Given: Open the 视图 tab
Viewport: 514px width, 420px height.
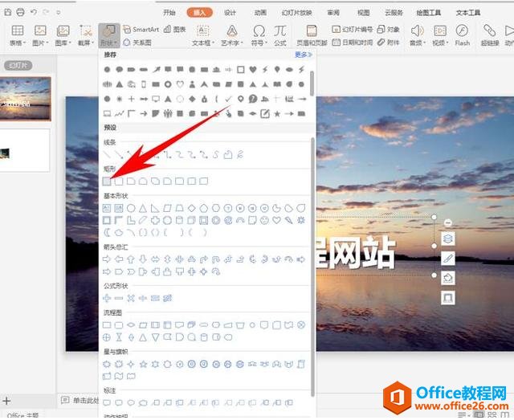Looking at the screenshot, I should [x=363, y=13].
